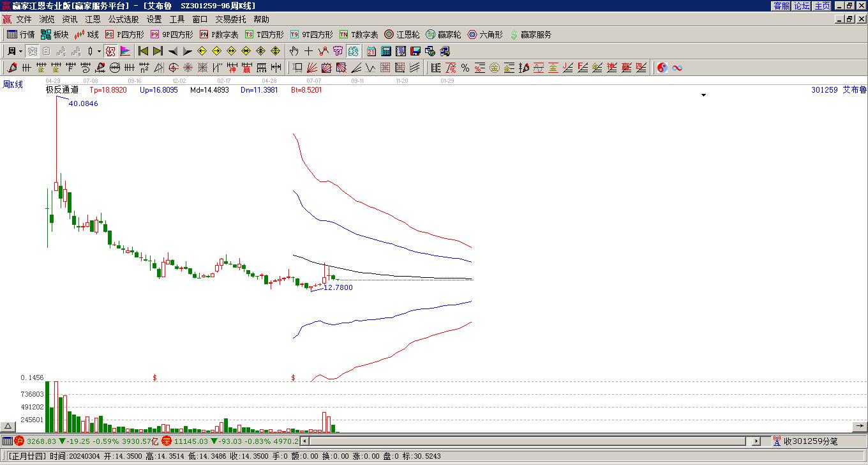Open the 行情 quotes view
This screenshot has height=465, width=868.
click(21, 34)
